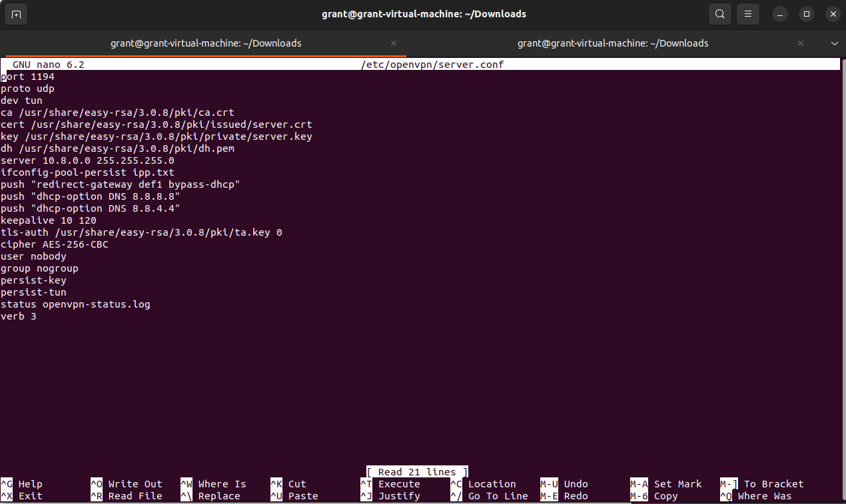Close the right terminal tab
The image size is (846, 504).
click(800, 43)
